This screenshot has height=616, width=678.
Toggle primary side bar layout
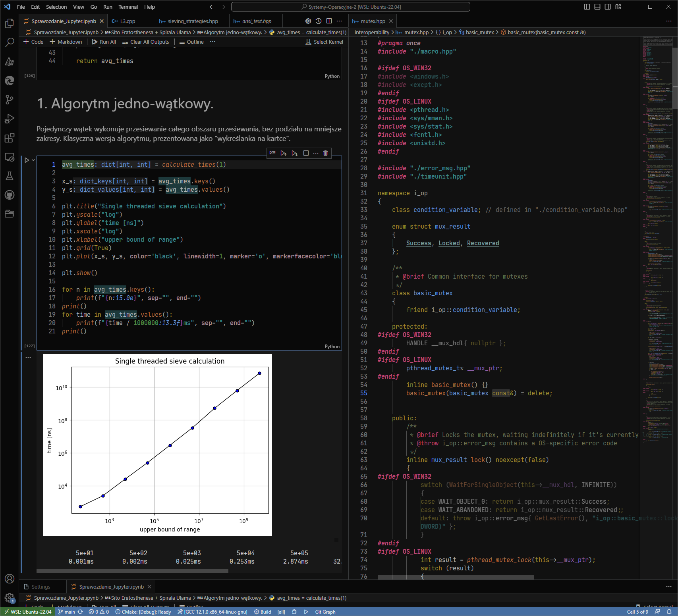[x=587, y=7]
